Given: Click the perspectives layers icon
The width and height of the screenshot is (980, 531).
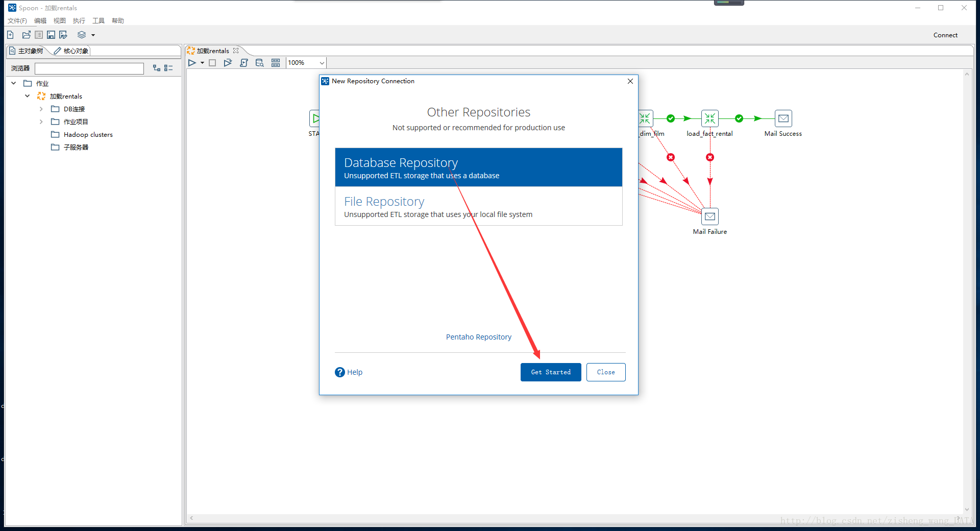Looking at the screenshot, I should point(82,35).
